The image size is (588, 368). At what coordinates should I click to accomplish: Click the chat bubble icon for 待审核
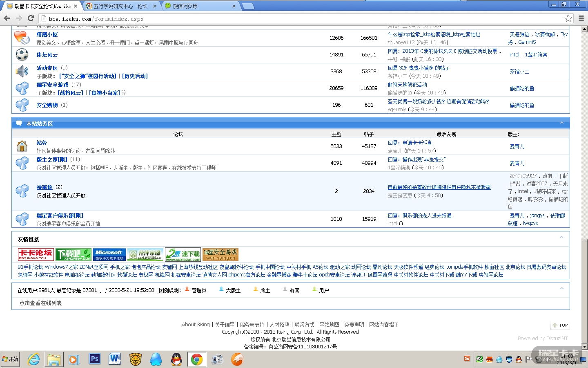pos(22,191)
